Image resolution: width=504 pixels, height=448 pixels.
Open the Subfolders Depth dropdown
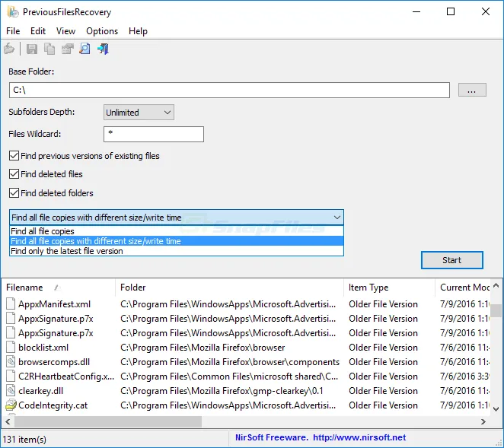[x=139, y=113]
